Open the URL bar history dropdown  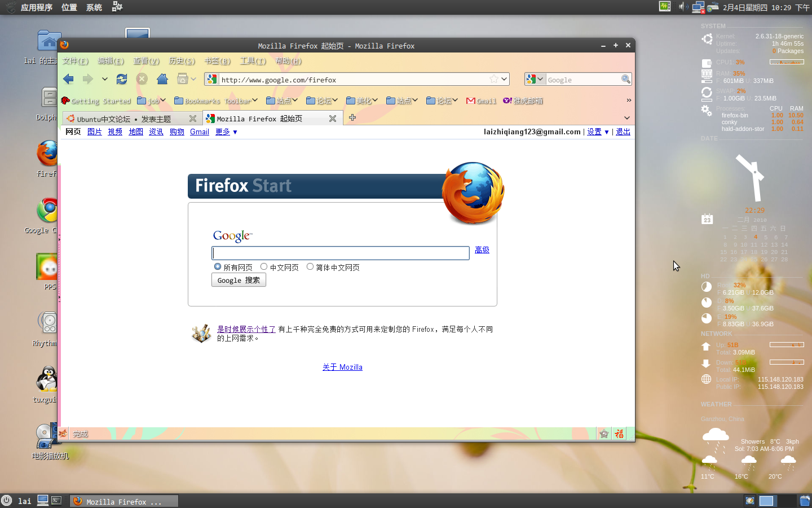(x=504, y=79)
